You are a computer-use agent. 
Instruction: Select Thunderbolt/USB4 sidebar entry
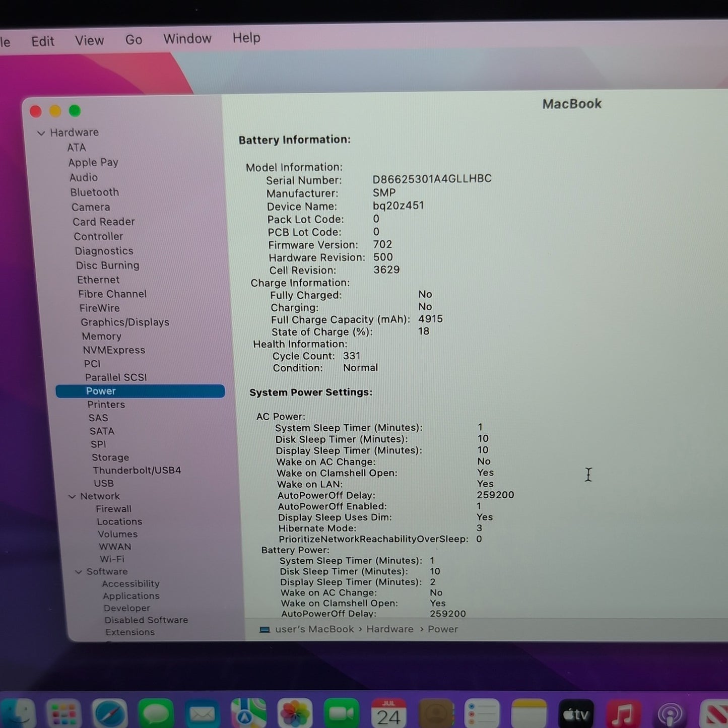pyautogui.click(x=137, y=470)
